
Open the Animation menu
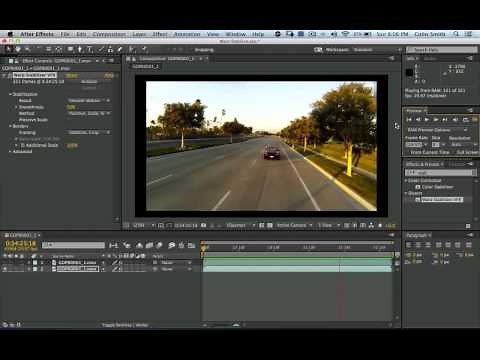(187, 34)
